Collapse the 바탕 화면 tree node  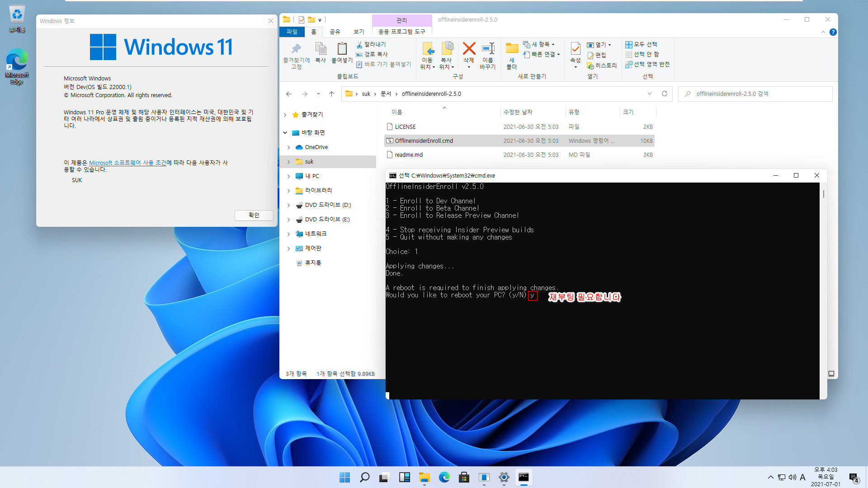285,133
